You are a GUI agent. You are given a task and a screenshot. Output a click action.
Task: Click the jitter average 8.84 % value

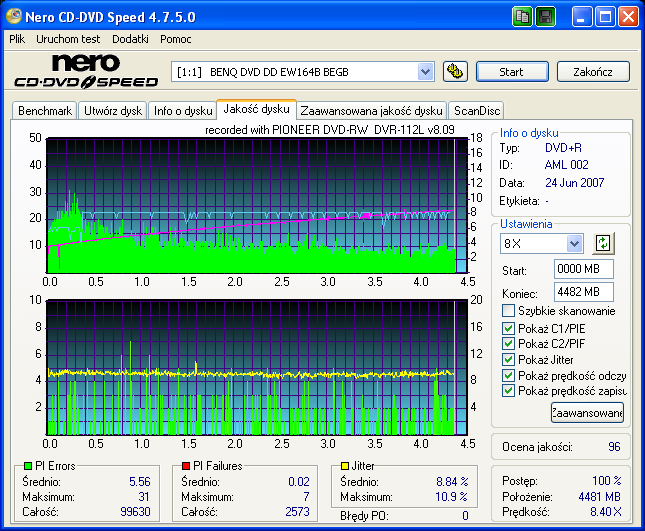(452, 481)
